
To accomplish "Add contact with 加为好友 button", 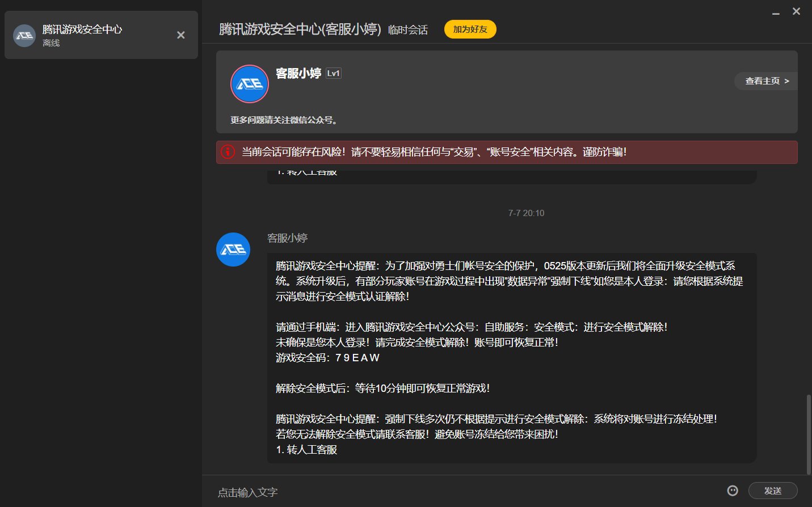I will 470,29.
